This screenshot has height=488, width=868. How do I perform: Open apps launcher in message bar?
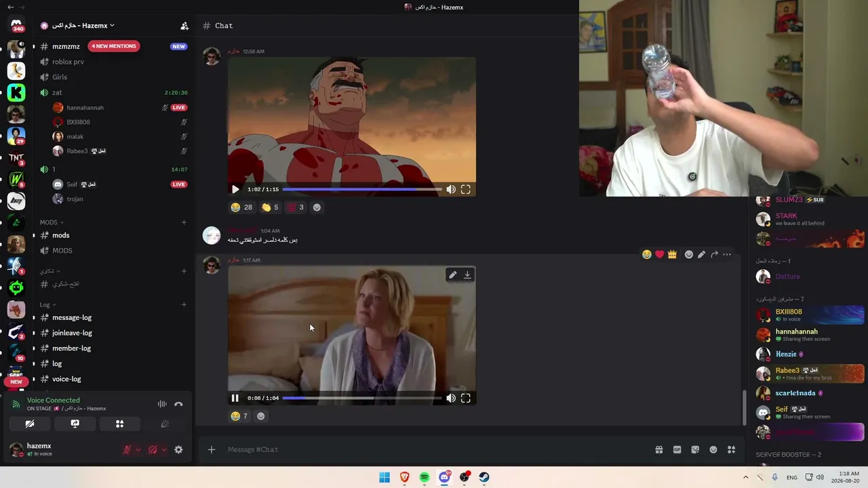pos(731,449)
